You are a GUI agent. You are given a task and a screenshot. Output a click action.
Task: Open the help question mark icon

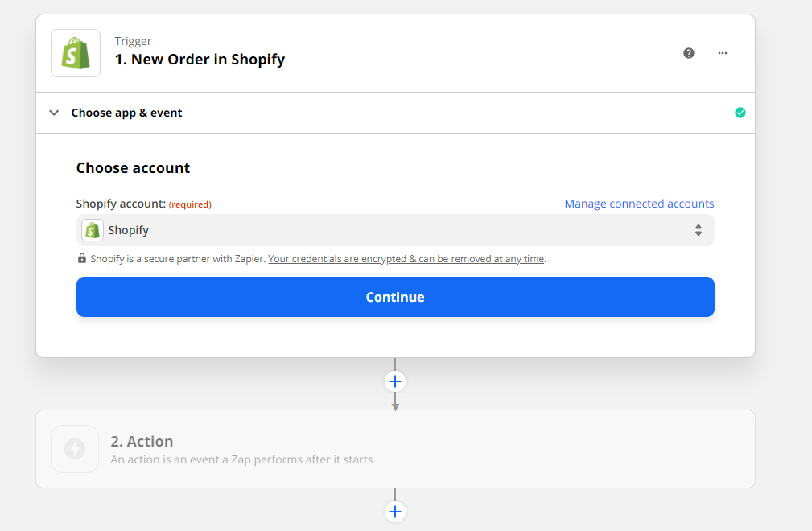pyautogui.click(x=688, y=53)
